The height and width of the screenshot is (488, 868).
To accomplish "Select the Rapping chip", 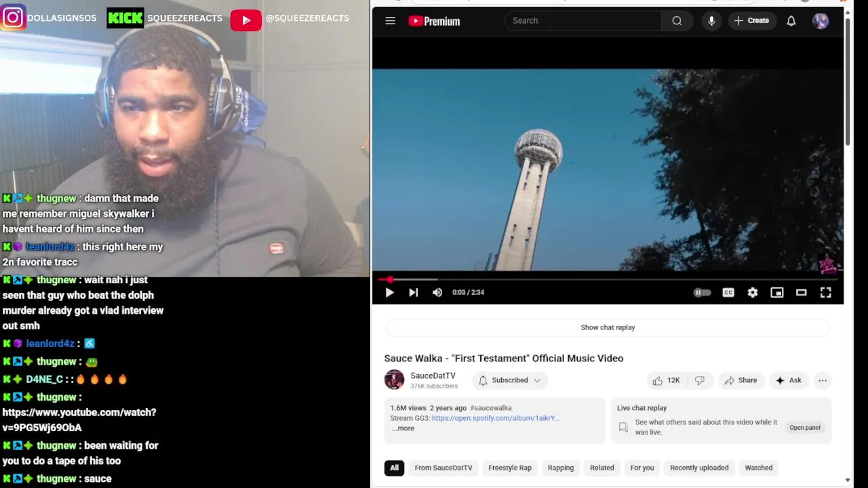I will 561,468.
